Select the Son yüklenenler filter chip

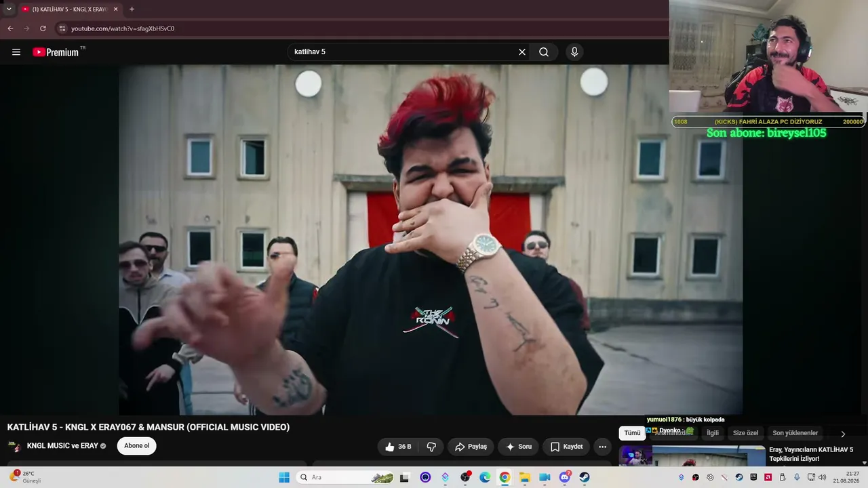[795, 433]
